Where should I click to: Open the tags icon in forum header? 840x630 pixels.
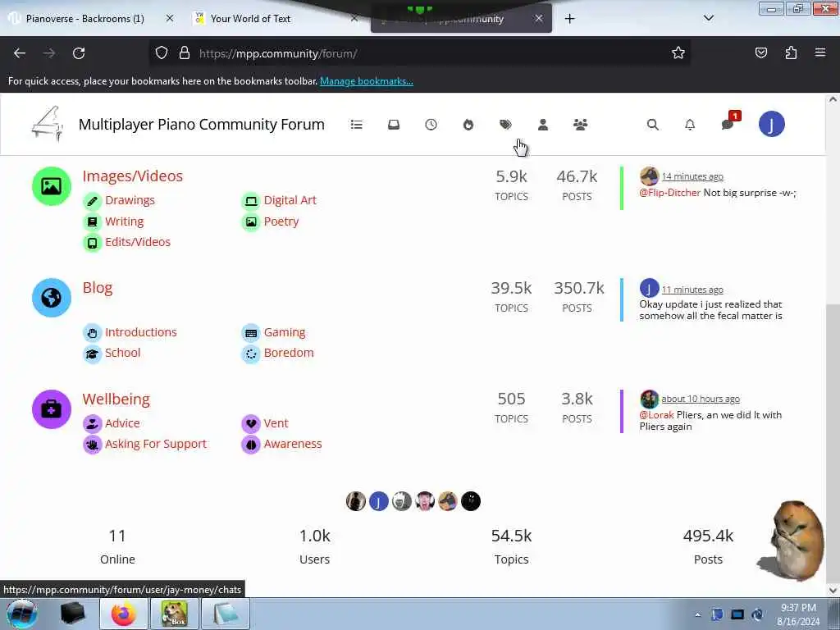[505, 125]
